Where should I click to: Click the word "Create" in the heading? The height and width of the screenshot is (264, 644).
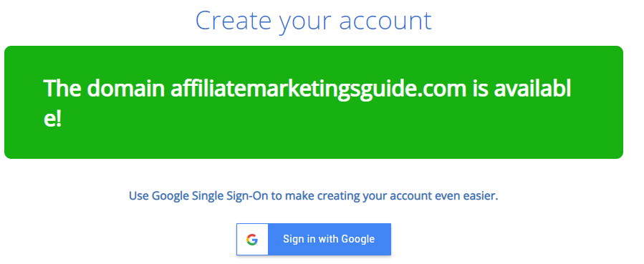[x=234, y=20]
